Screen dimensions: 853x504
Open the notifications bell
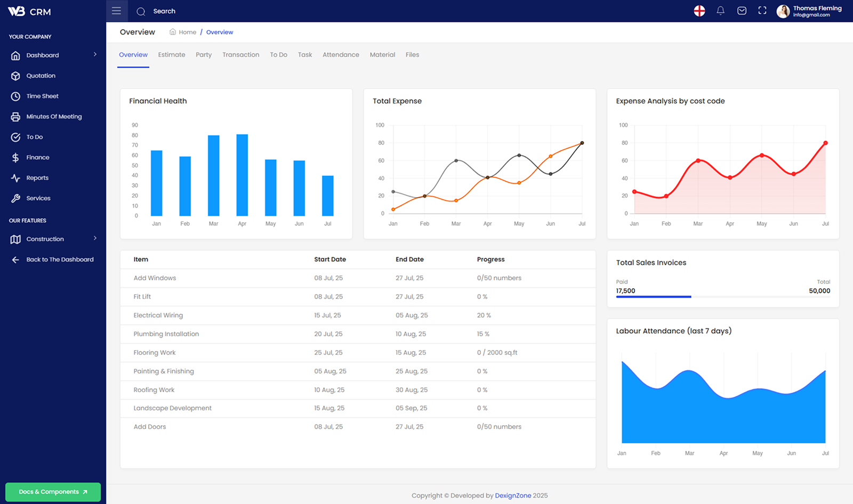point(720,11)
